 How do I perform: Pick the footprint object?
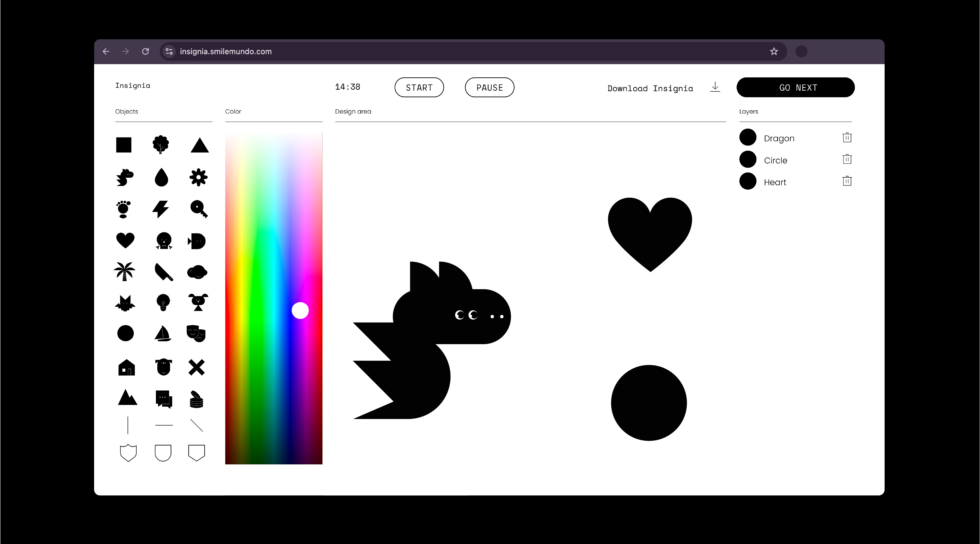pos(123,209)
